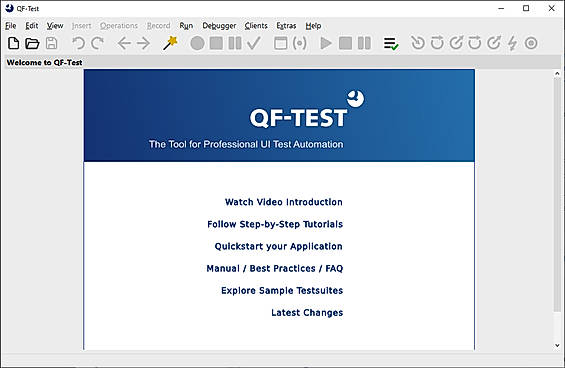Record a check with the checkmark icon
The height and width of the screenshot is (368, 565).
pyautogui.click(x=254, y=43)
